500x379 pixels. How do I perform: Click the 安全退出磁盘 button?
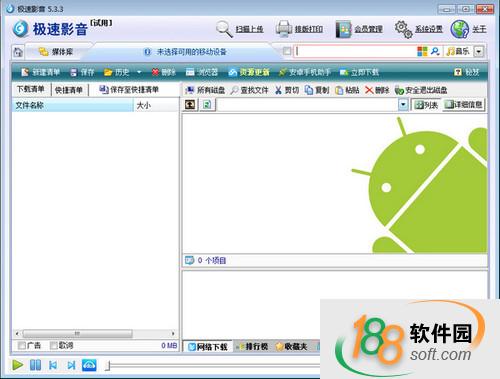click(421, 90)
